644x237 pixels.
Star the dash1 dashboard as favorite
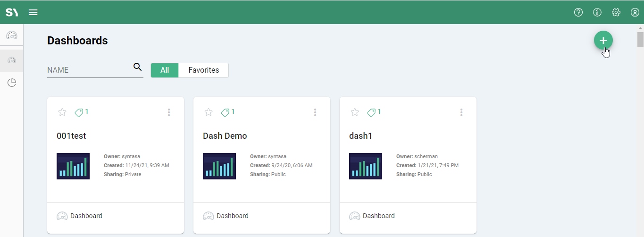pos(355,112)
